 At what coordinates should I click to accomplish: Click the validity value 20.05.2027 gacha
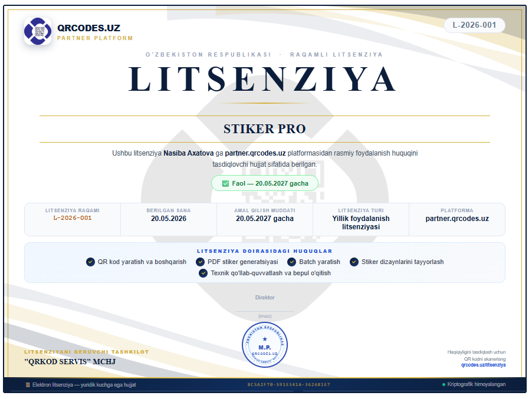pos(265,219)
